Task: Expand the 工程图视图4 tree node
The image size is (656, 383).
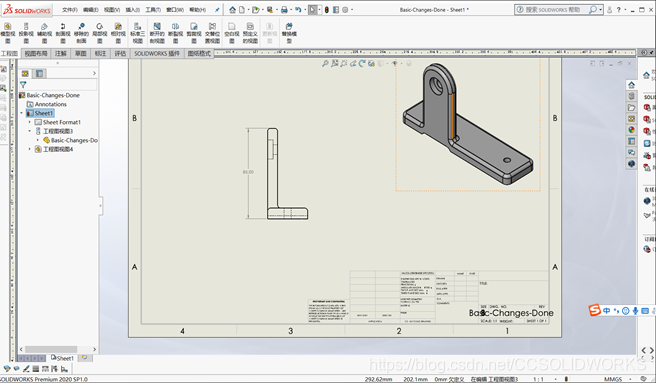Action: point(30,149)
